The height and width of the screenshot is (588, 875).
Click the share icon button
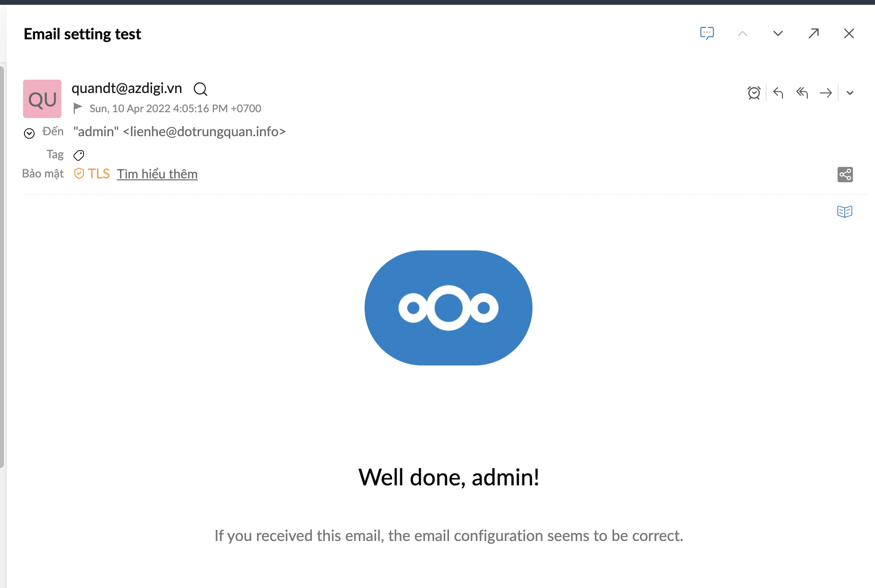tap(845, 175)
